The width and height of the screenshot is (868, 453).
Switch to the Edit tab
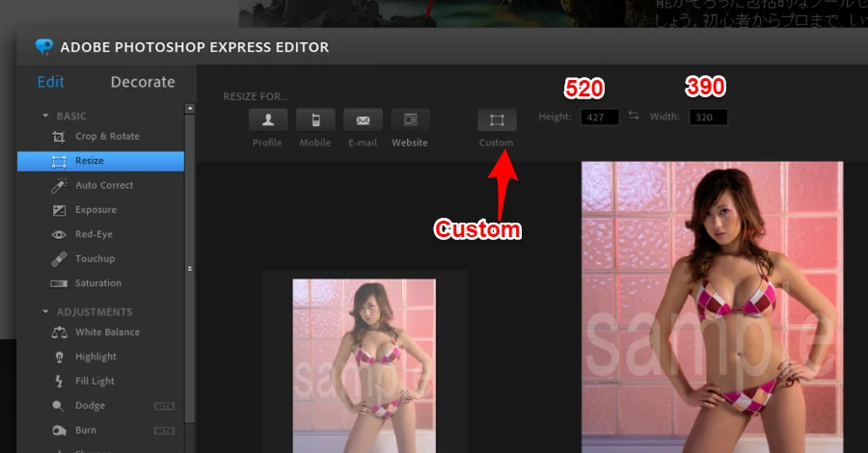pos(51,82)
